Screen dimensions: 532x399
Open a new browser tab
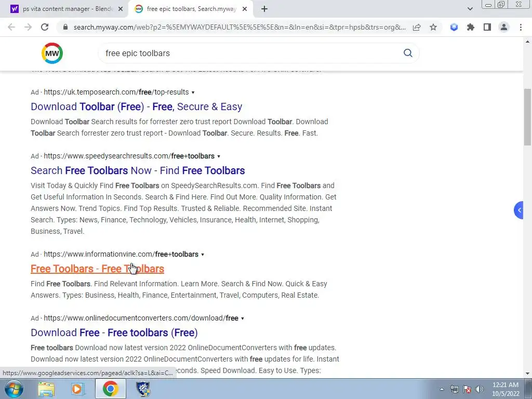pos(264,9)
